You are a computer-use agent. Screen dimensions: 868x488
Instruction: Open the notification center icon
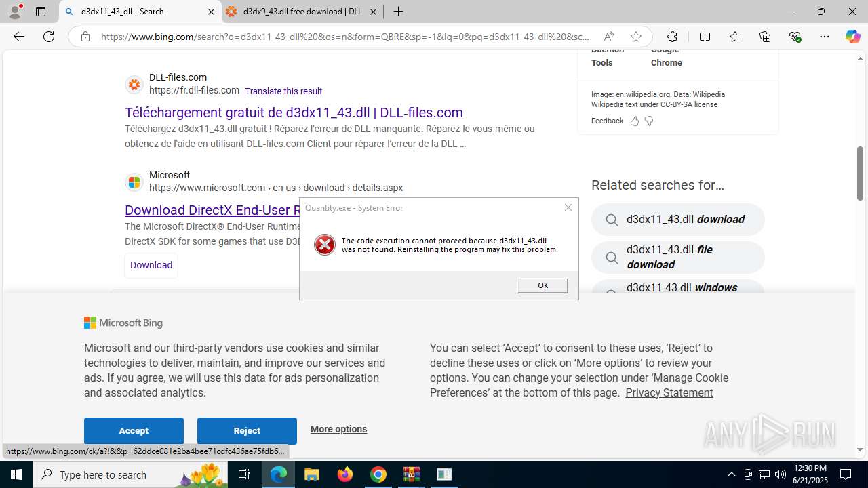coord(846,474)
